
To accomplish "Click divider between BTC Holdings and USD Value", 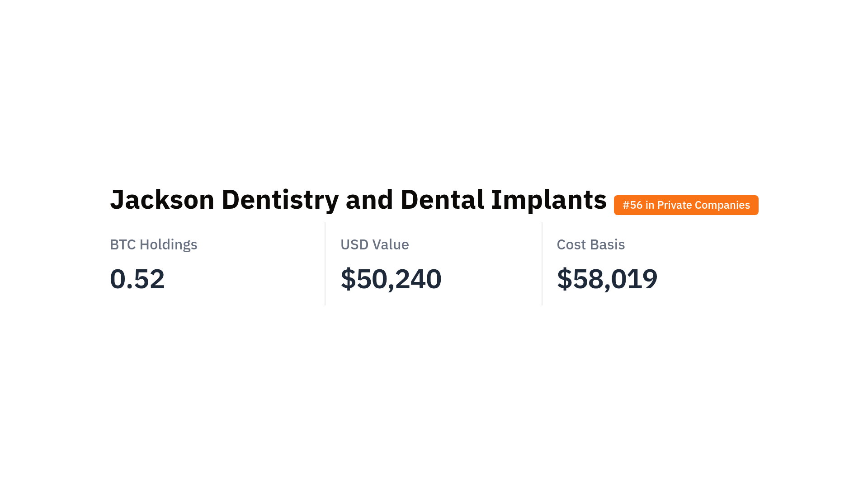I will [x=325, y=264].
